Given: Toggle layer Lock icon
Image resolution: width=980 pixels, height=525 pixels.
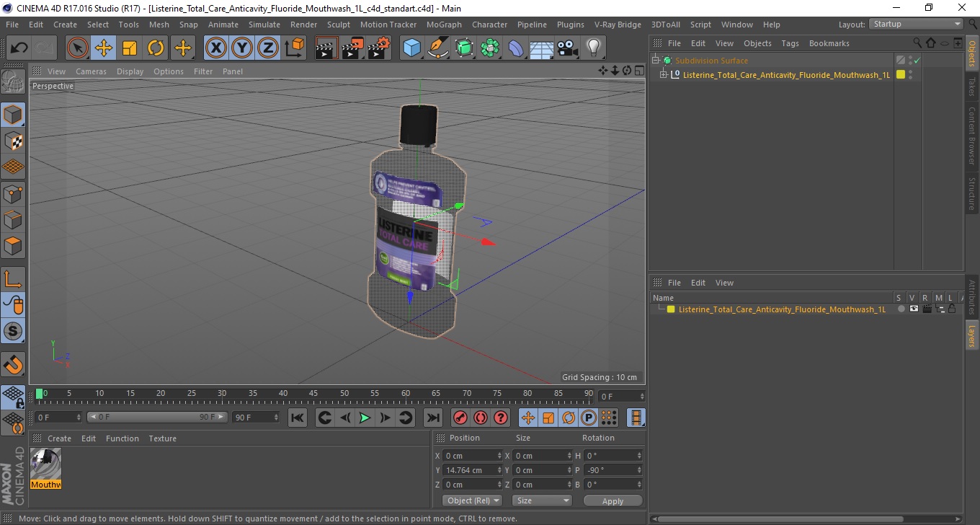Looking at the screenshot, I should point(952,309).
